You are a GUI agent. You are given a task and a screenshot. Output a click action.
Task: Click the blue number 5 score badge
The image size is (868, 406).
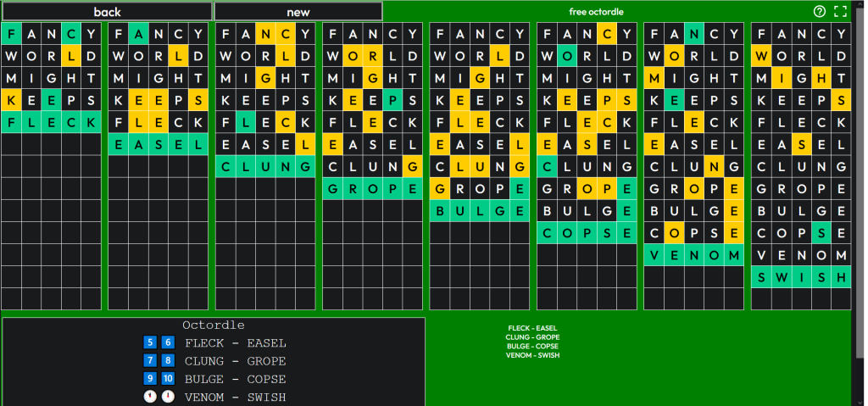tap(151, 342)
